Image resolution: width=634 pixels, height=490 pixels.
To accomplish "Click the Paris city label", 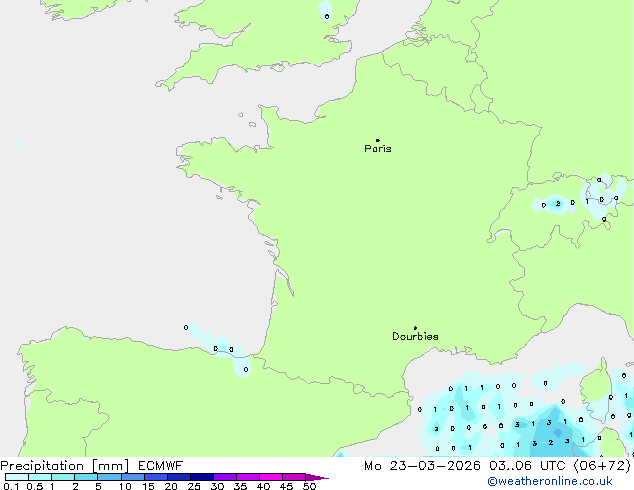I will (x=378, y=149).
